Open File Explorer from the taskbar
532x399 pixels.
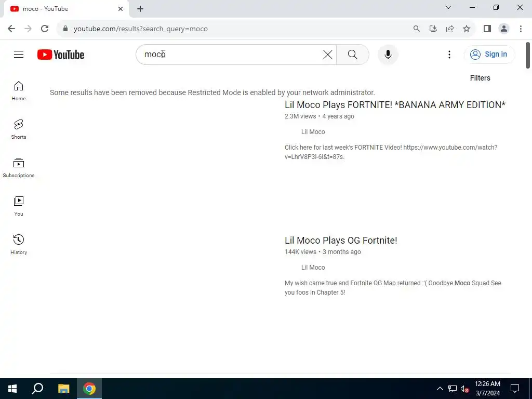tap(63, 389)
